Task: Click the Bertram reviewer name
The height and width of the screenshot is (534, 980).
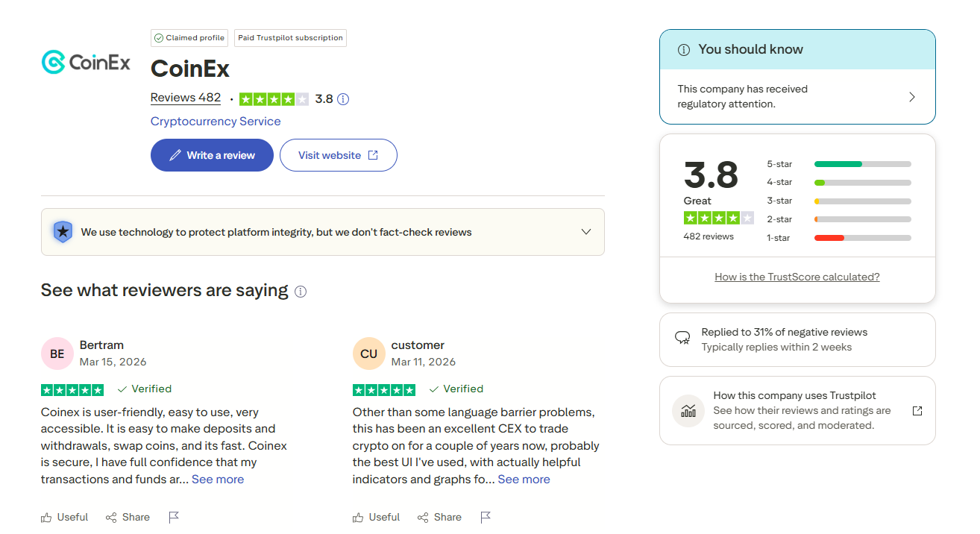Action: coord(101,345)
